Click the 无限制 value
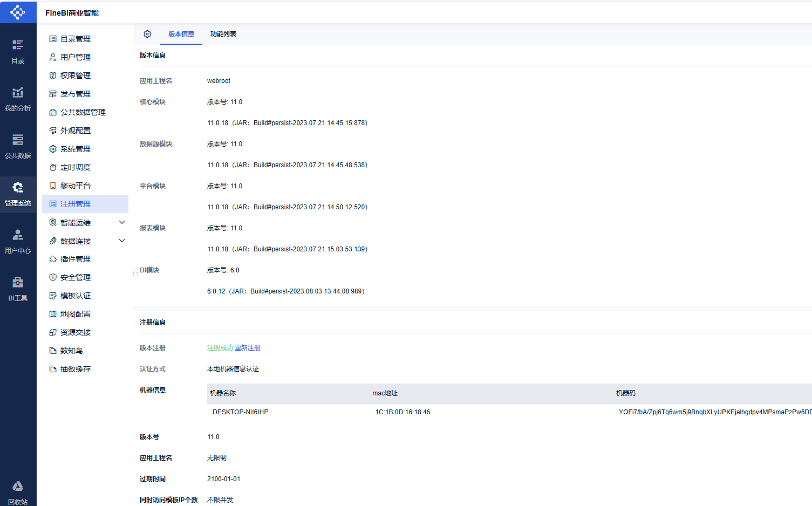 217,458
